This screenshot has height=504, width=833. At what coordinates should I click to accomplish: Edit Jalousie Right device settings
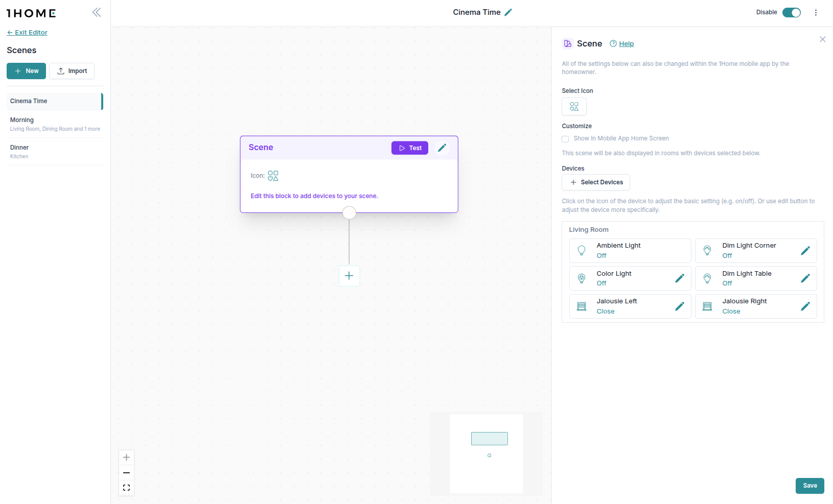805,306
